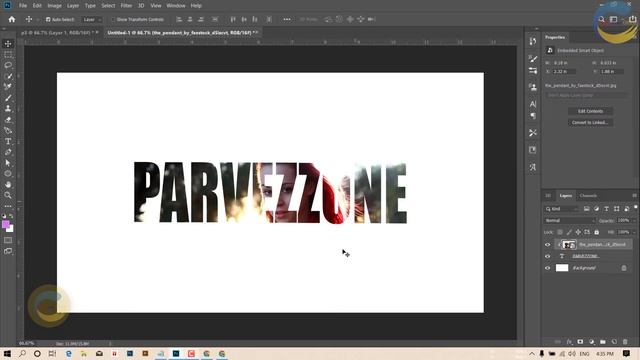This screenshot has height=360, width=640.
Task: Open the Image menu
Action: coord(54,6)
